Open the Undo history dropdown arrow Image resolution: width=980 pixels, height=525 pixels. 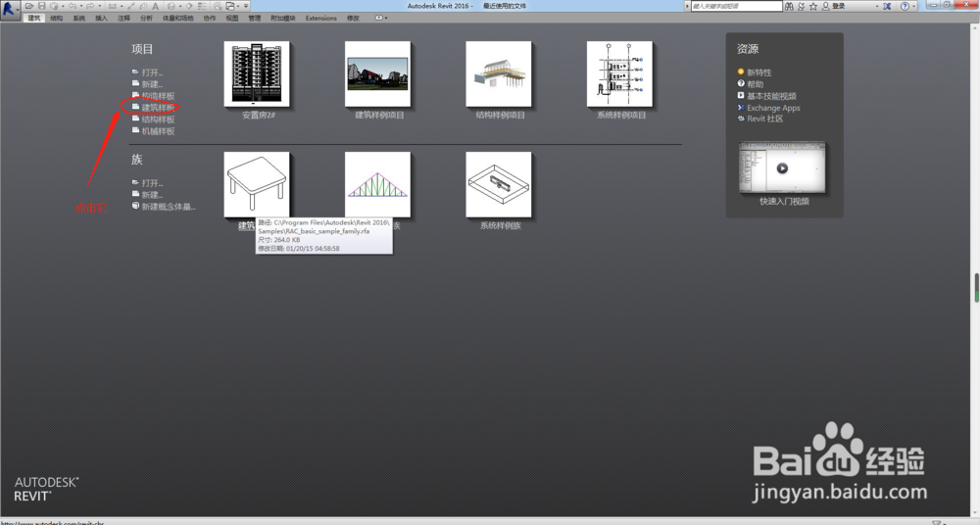tap(81, 6)
